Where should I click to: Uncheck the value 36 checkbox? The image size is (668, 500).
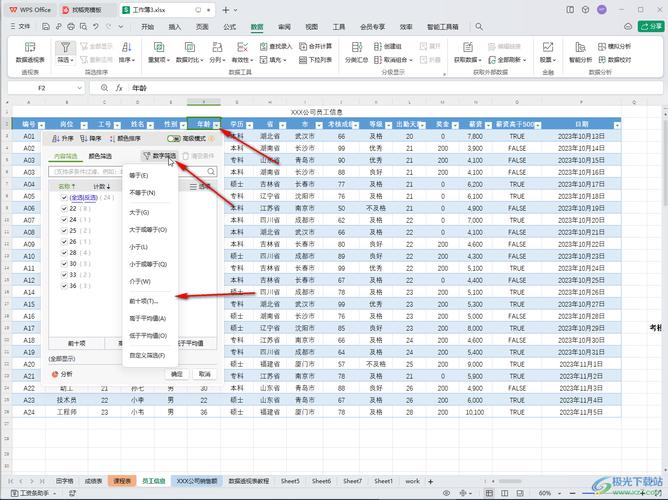(x=64, y=286)
